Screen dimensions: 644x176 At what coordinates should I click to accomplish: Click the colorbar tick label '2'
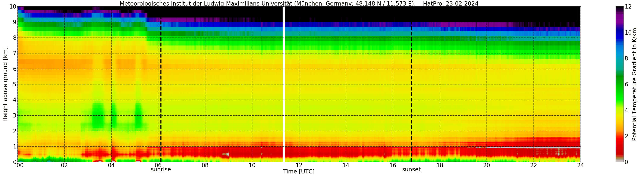(626, 136)
